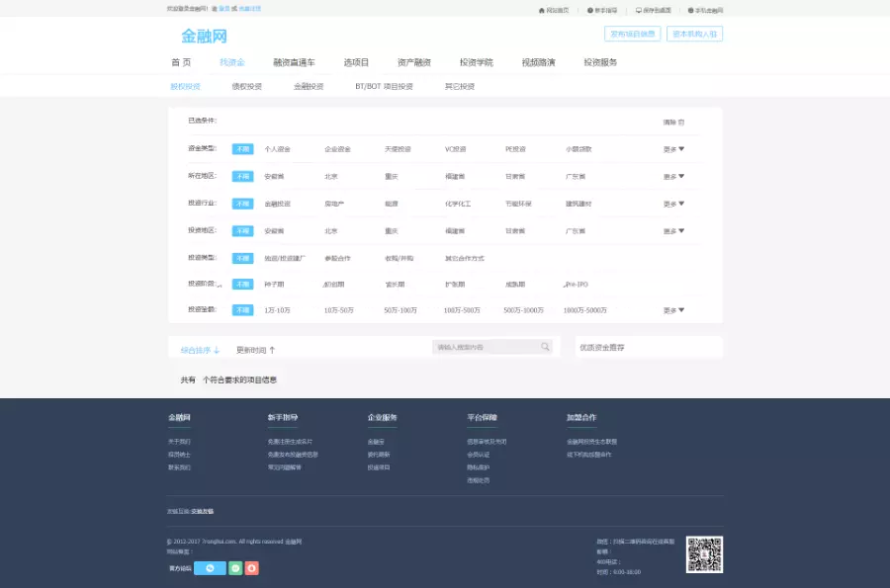Expand 更多 in the 投资金额 row

pyautogui.click(x=673, y=310)
